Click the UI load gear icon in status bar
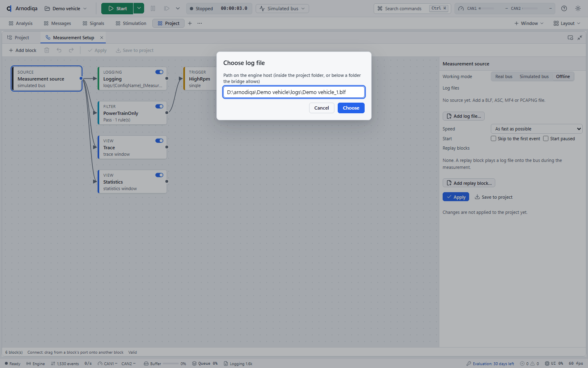Image resolution: width=588 pixels, height=368 pixels. [x=547, y=364]
